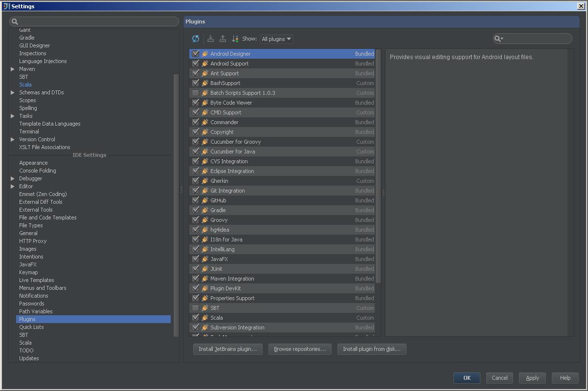
Task: Click the plug icon beside Byte Code Viewer
Action: [x=205, y=103]
